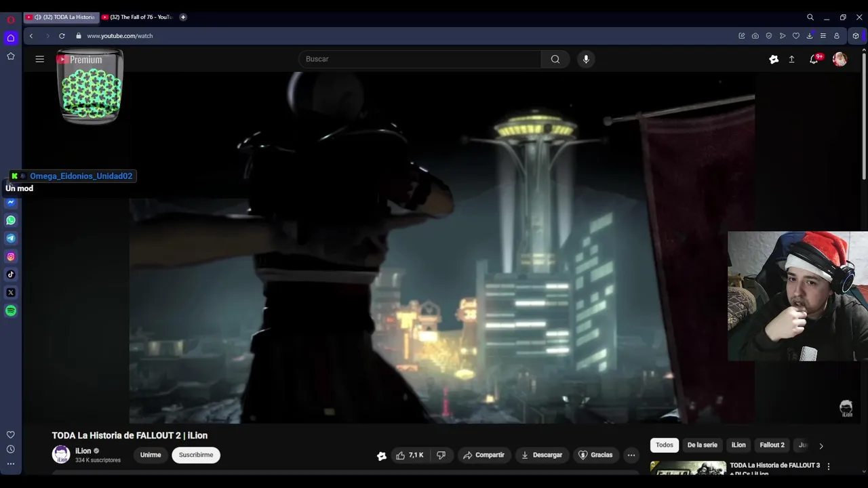Screen dimensions: 868x488
Task: Submit search with the magnifier button
Action: (x=555, y=59)
